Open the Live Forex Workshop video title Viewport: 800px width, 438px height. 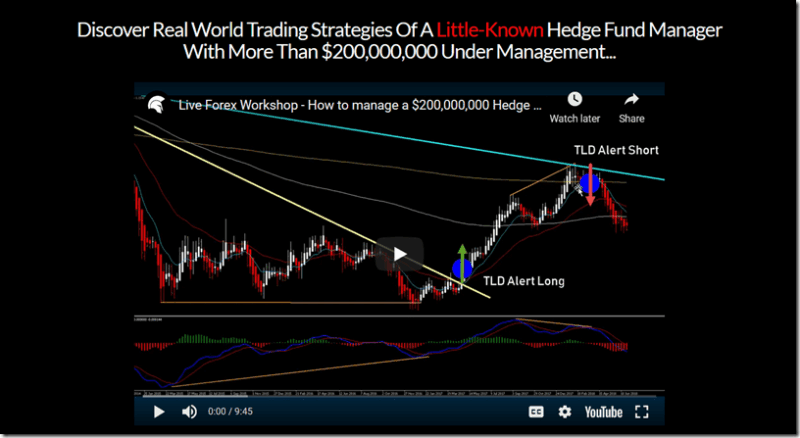click(360, 104)
